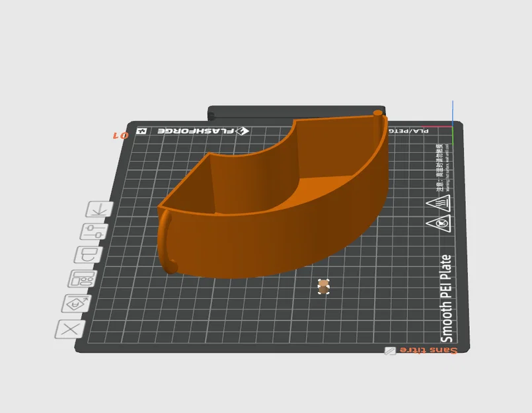Toggle the plate lock icon
This screenshot has width=532, height=413.
[89, 254]
